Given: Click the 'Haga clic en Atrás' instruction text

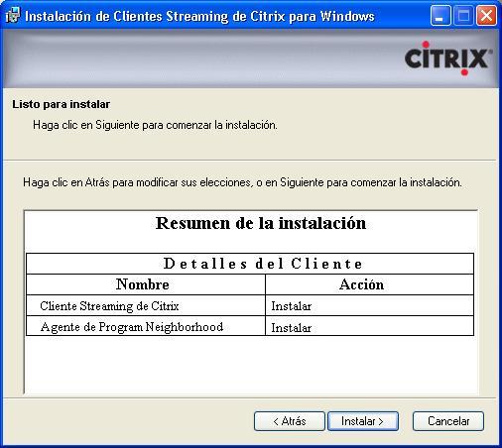Looking at the screenshot, I should pyautogui.click(x=242, y=182).
